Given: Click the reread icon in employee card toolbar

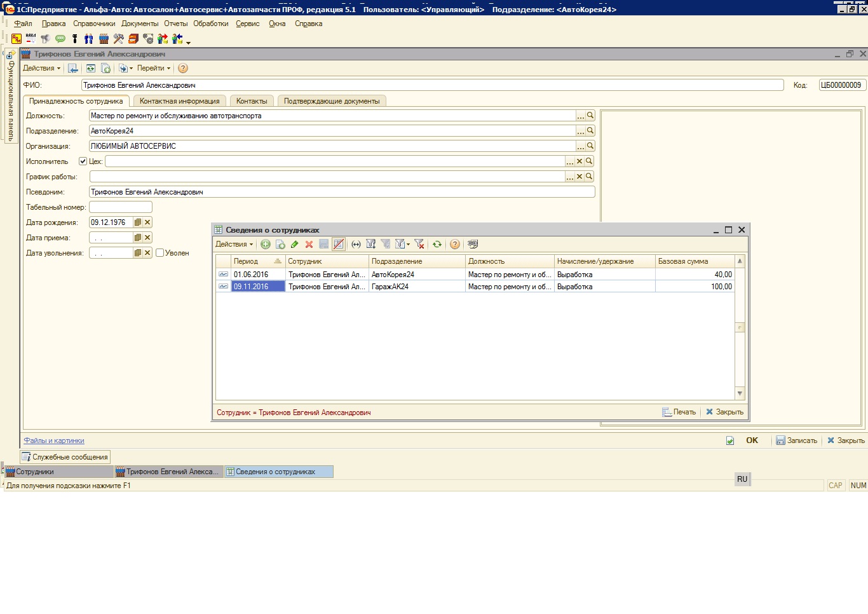Looking at the screenshot, I should (91, 68).
